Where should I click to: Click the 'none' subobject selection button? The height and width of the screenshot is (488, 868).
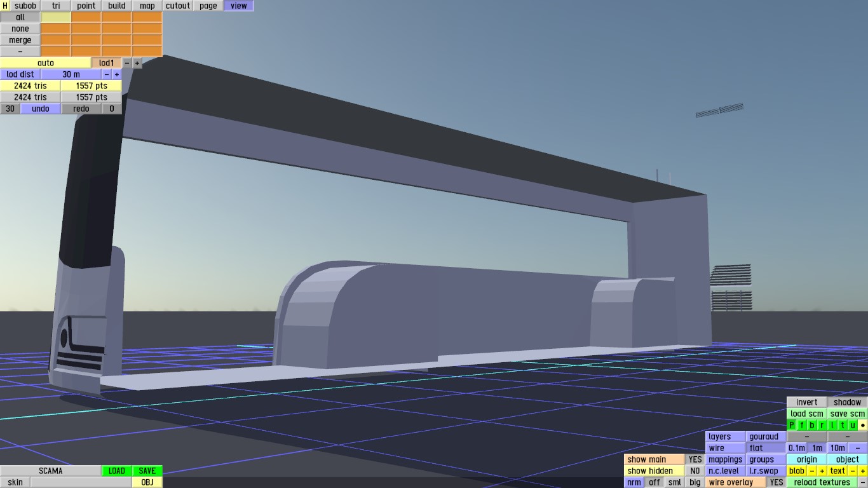tap(20, 29)
